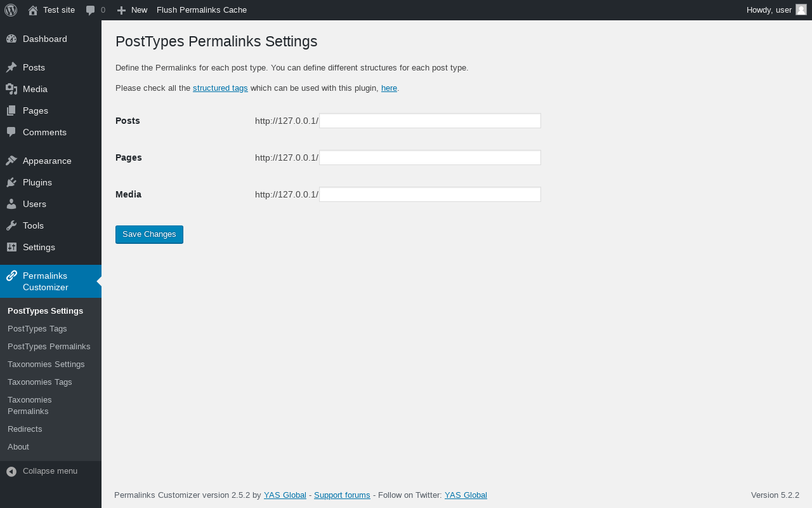Click the comments bubble icon in admin bar

pyautogui.click(x=90, y=10)
